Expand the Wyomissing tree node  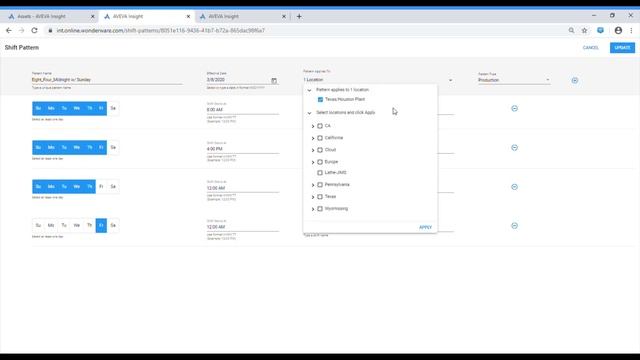[313, 209]
